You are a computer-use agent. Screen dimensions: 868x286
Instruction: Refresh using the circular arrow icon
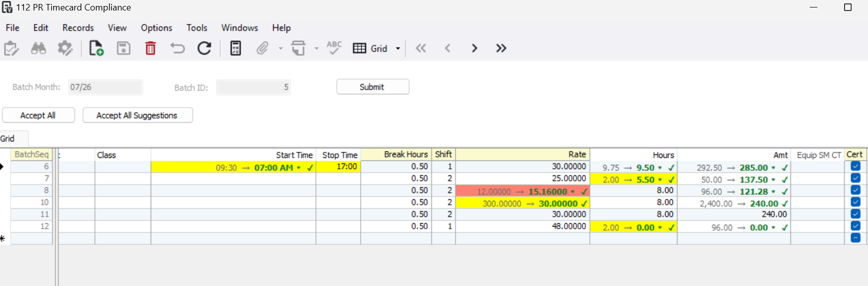(204, 48)
